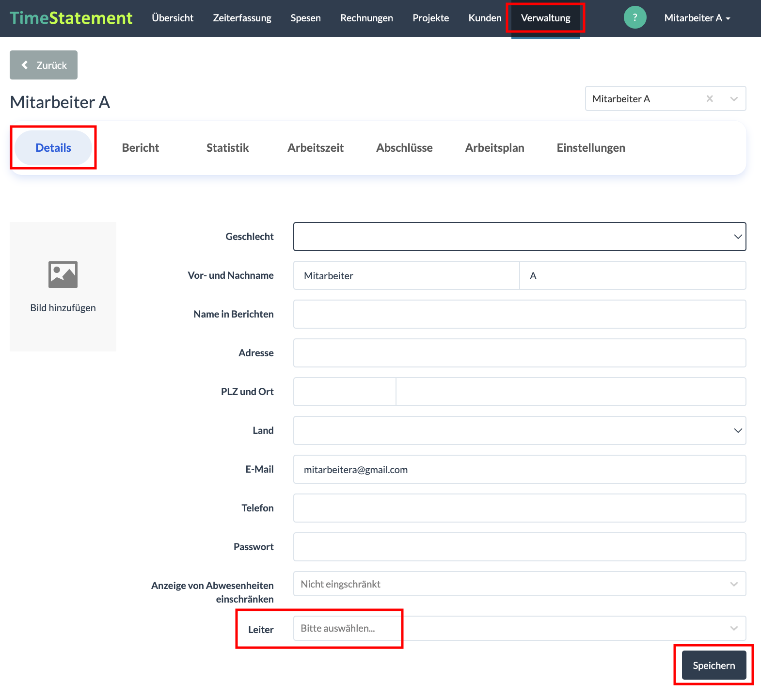The width and height of the screenshot is (761, 700).
Task: Open the Projekte menu item
Action: tap(431, 18)
